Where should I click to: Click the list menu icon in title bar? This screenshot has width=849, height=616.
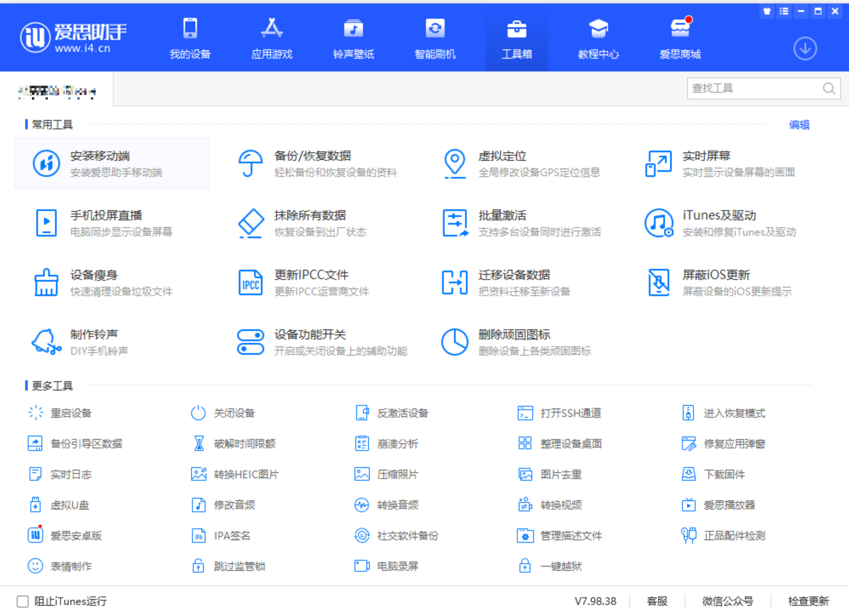click(784, 11)
